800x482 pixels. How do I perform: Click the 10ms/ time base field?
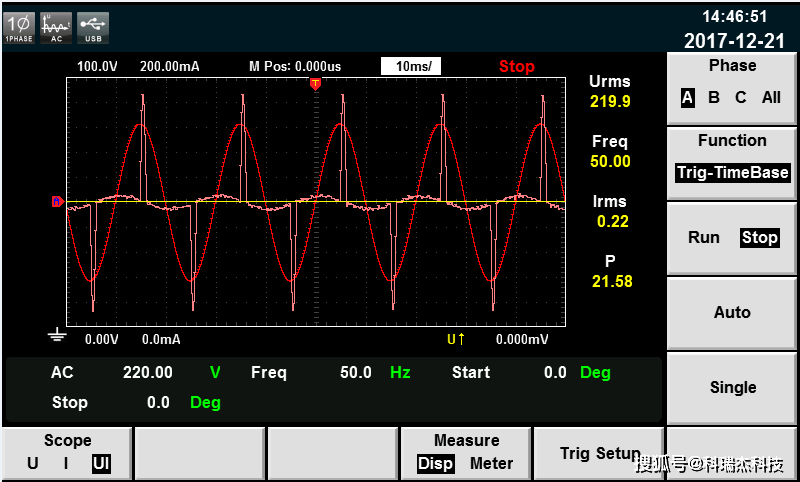[411, 66]
